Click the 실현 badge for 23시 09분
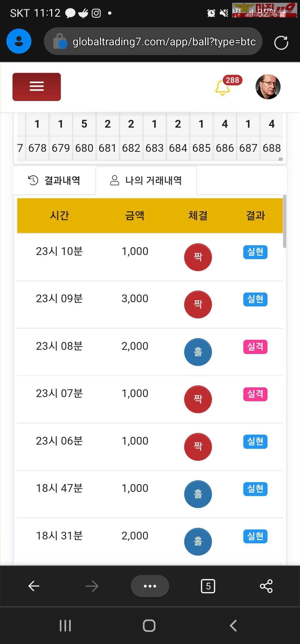 click(255, 299)
